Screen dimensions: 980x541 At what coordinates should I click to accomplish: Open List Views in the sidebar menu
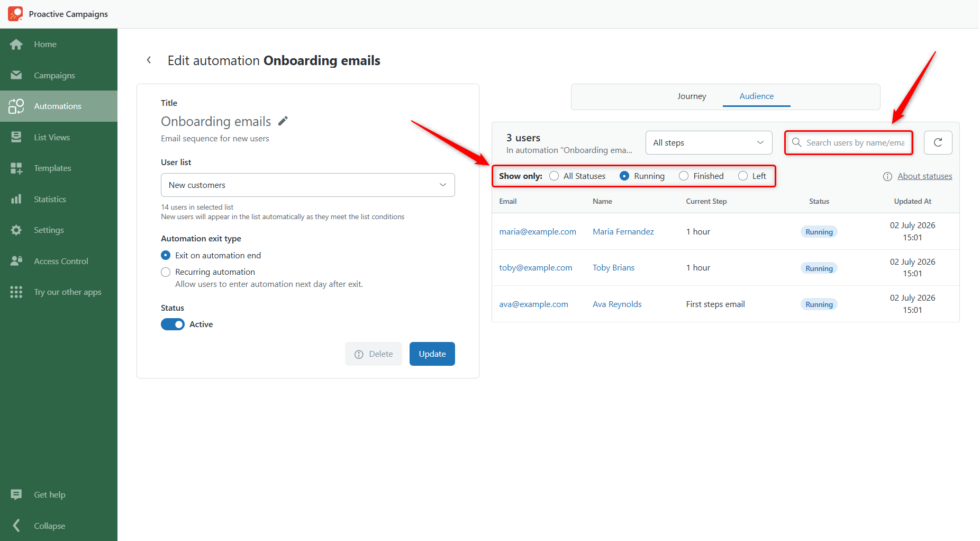coord(59,137)
